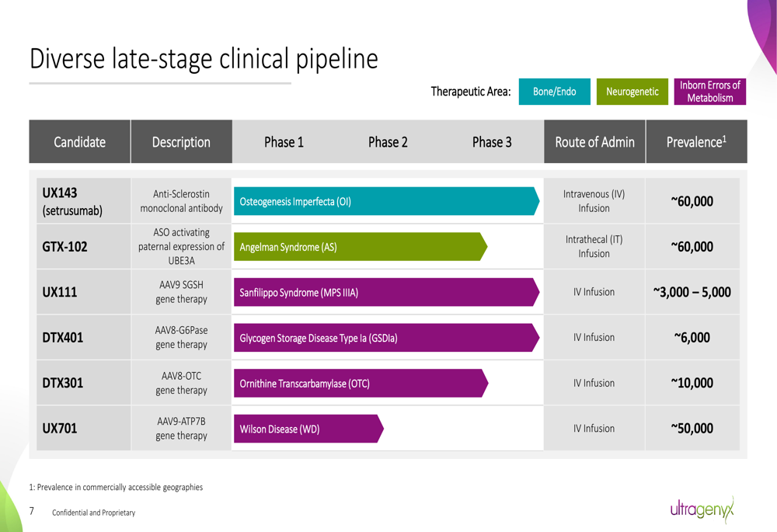Click IV Infusion in the UX701 row
Viewport: 777px width, 532px height.
tap(594, 428)
